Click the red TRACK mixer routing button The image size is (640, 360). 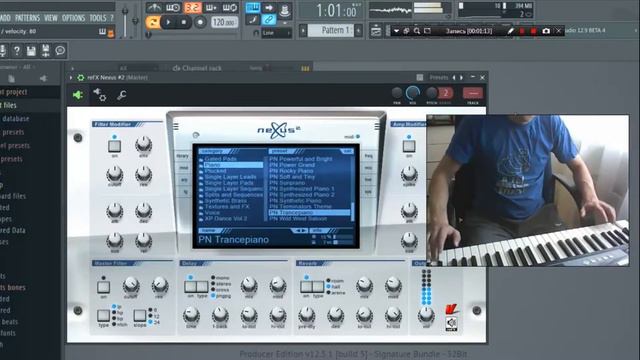[x=473, y=94]
